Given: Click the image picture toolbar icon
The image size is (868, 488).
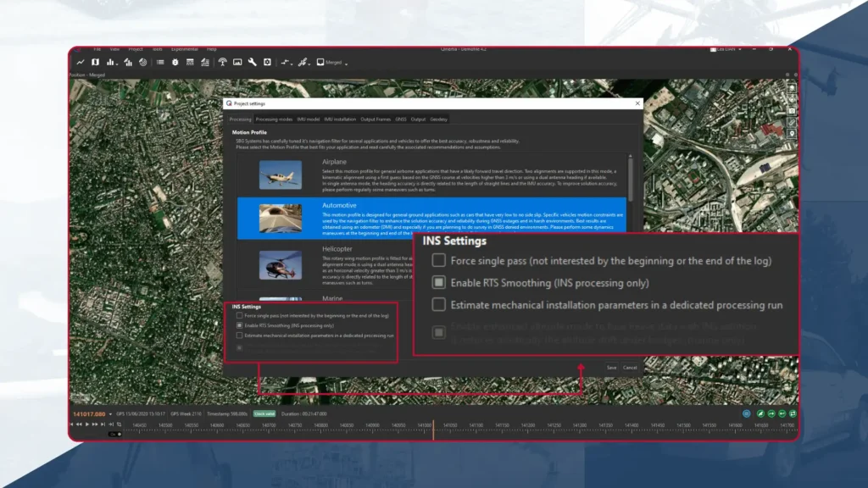Looking at the screenshot, I should click(237, 62).
